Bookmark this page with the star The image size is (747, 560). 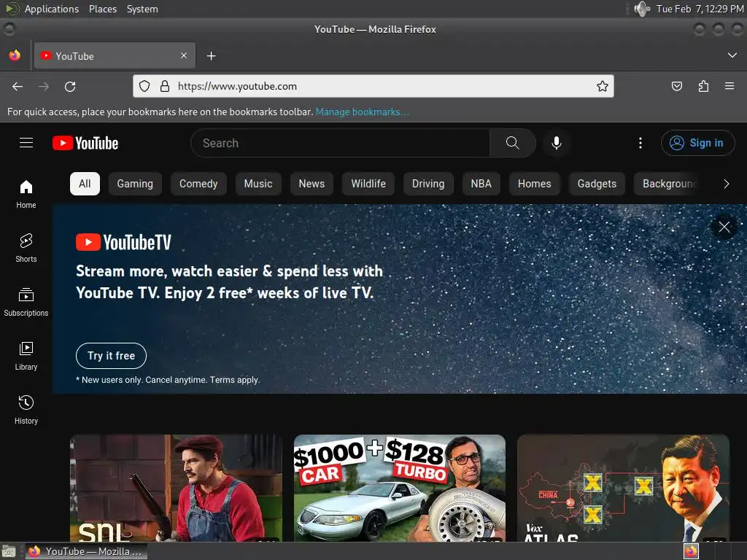coord(602,86)
